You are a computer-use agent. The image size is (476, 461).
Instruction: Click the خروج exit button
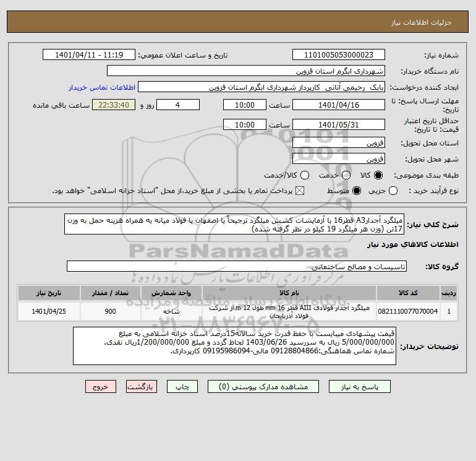point(101,387)
